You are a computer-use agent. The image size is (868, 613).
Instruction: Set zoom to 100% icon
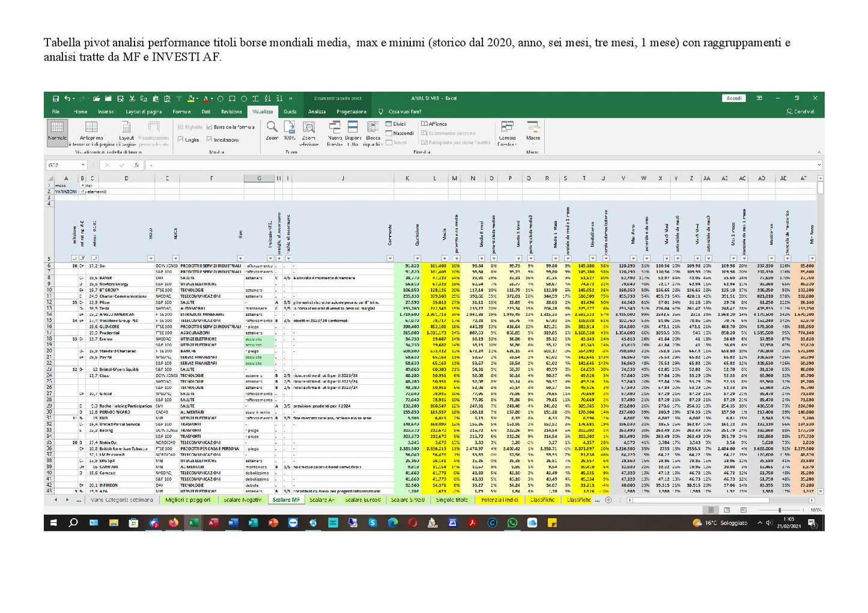click(x=290, y=130)
